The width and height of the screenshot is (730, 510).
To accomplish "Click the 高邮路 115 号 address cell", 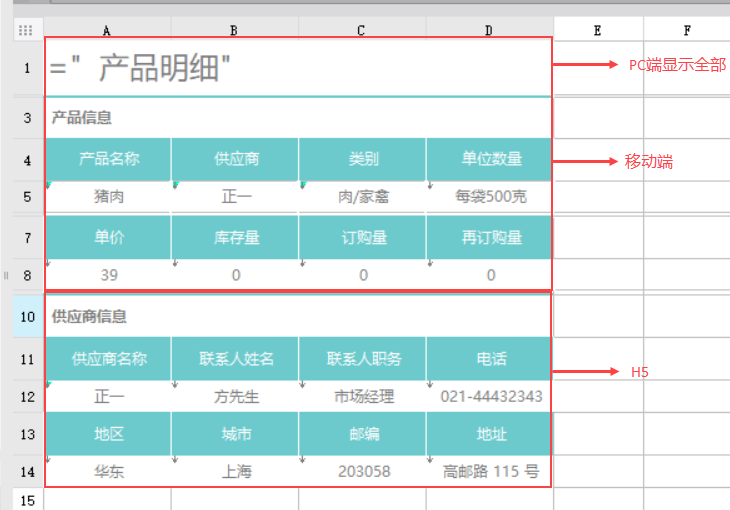I will coord(489,471).
